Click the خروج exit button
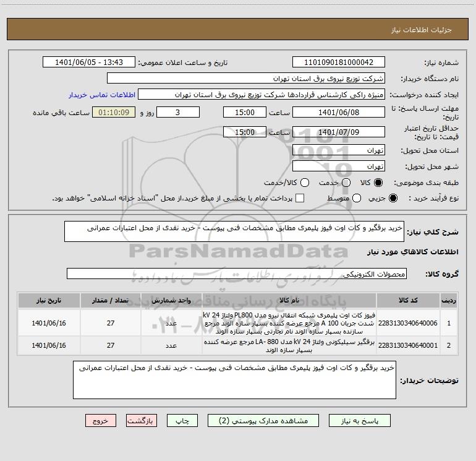 pyautogui.click(x=101, y=421)
